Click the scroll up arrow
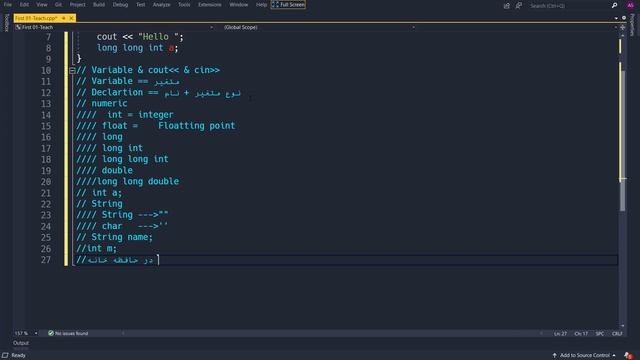The width and height of the screenshot is (640, 360). coord(622,36)
